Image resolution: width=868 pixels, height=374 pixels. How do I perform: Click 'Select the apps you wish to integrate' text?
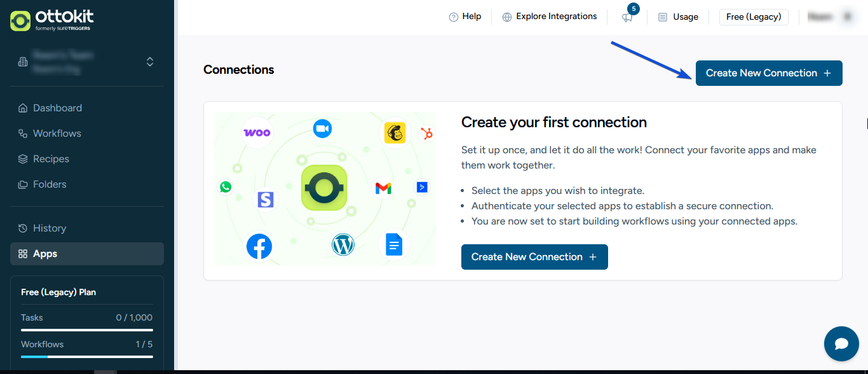tap(558, 191)
